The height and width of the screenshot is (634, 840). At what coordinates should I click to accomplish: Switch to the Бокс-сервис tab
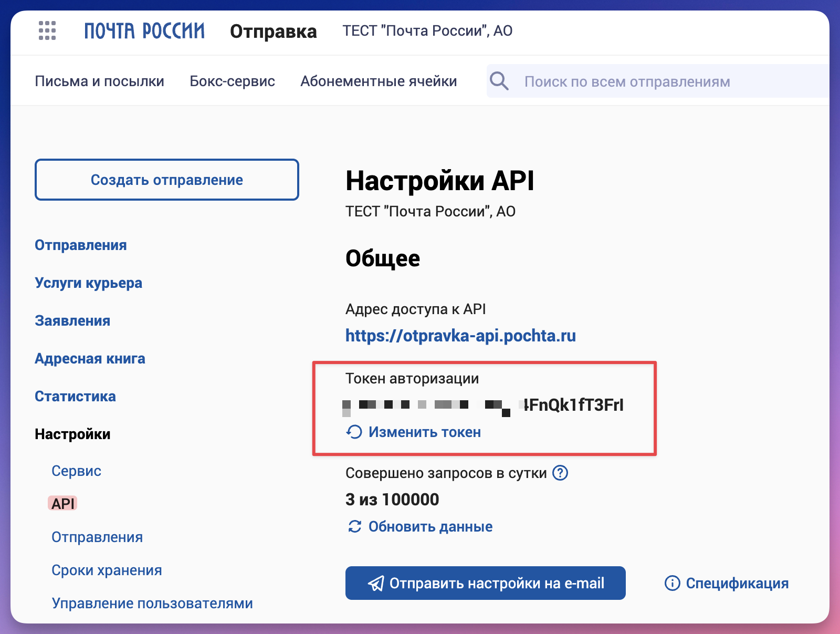tap(232, 81)
